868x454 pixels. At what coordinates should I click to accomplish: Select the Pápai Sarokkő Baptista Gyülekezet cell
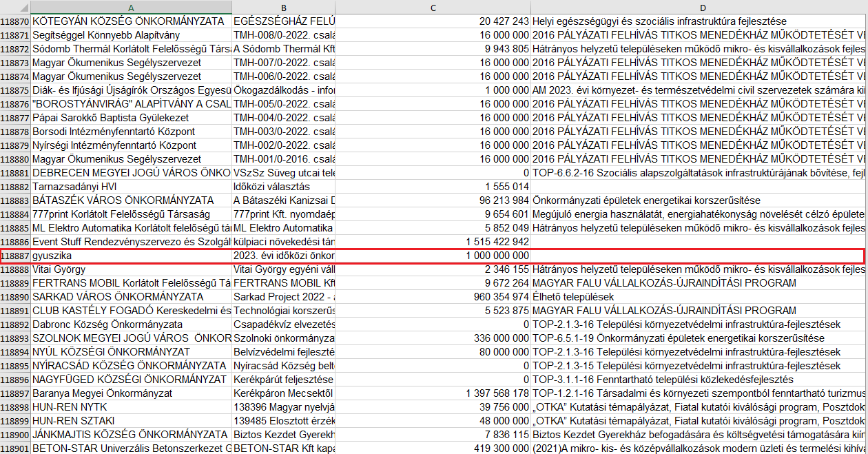[131, 118]
